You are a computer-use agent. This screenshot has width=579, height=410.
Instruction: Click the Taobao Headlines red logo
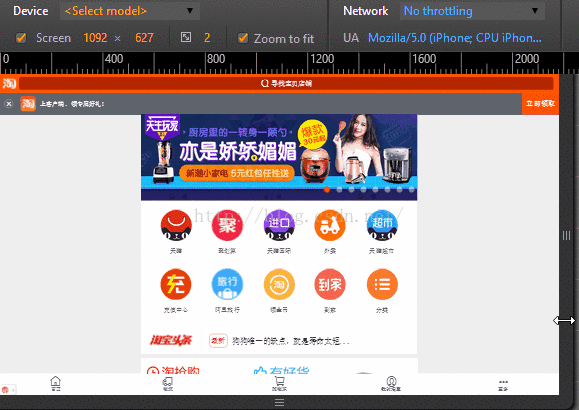(171, 340)
